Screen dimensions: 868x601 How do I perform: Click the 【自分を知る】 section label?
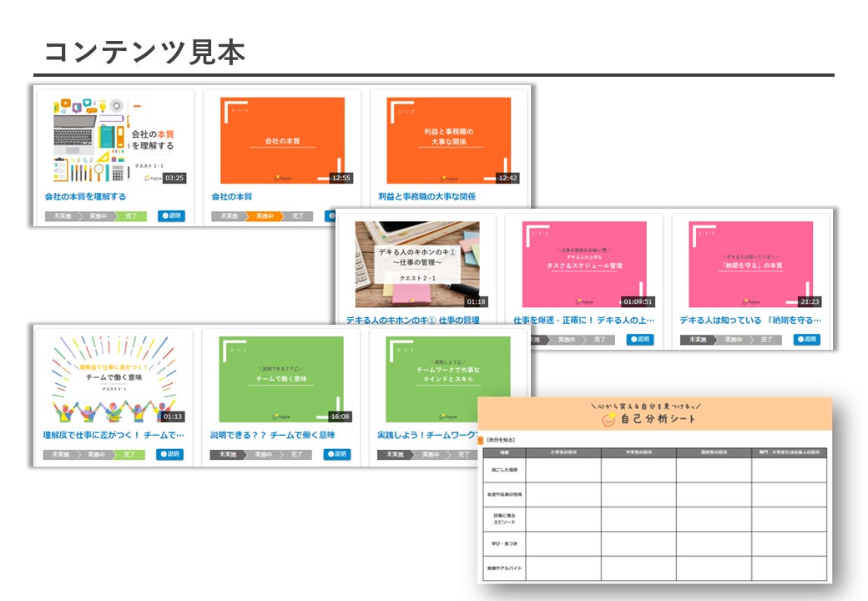click(x=501, y=440)
